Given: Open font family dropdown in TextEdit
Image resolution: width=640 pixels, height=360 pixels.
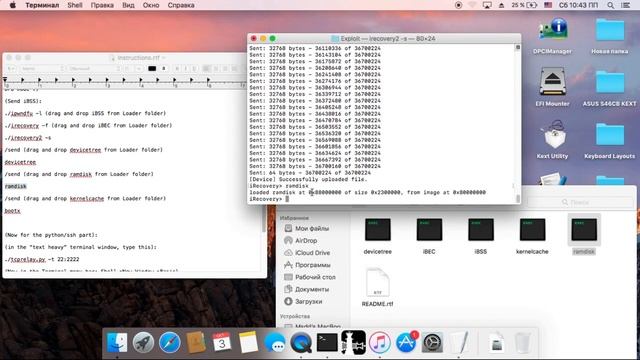Looking at the screenshot, I should [x=43, y=69].
